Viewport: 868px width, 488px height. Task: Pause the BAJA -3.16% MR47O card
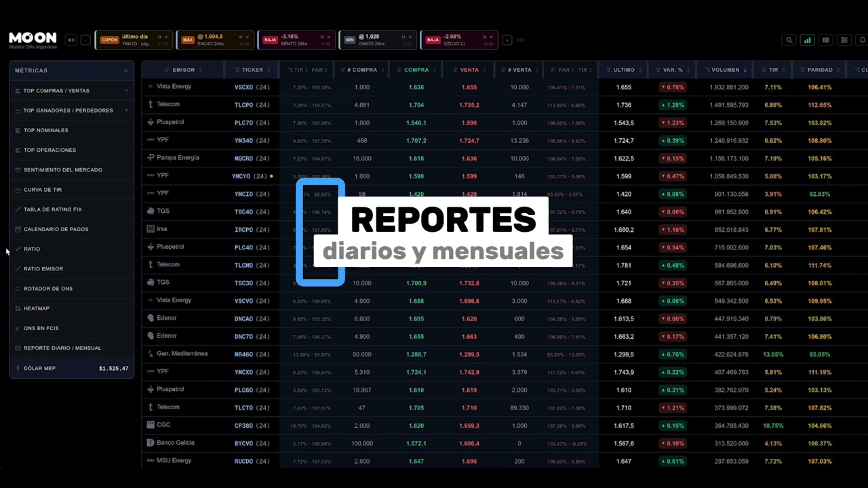coord(321,37)
